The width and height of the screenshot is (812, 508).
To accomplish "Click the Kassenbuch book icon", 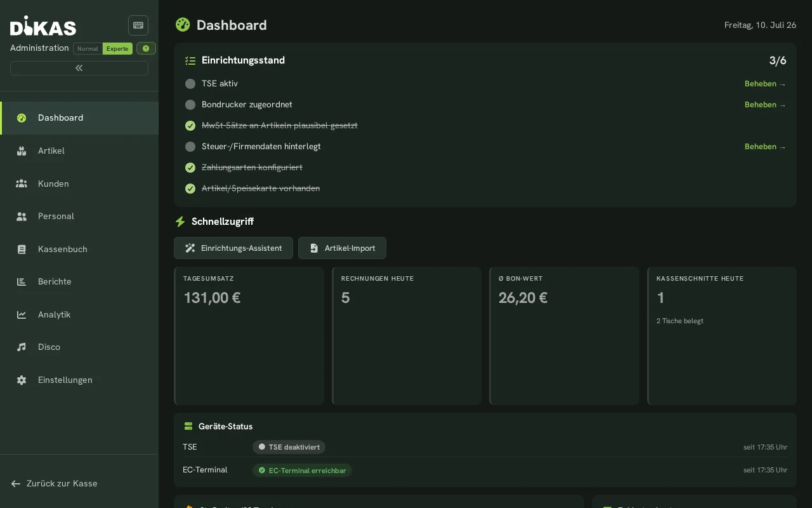I will (x=22, y=249).
